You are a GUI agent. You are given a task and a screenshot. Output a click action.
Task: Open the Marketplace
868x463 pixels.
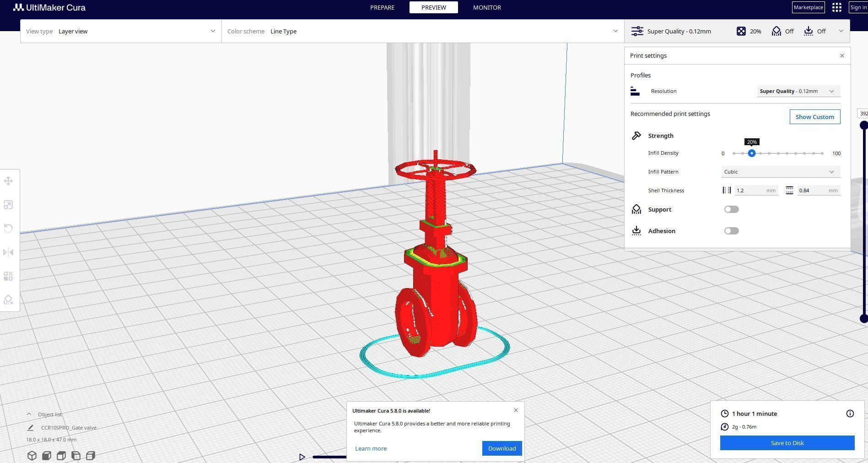pos(809,7)
